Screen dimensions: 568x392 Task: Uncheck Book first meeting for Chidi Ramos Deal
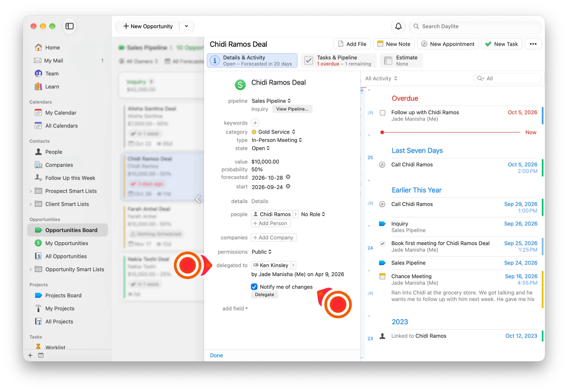click(383, 243)
